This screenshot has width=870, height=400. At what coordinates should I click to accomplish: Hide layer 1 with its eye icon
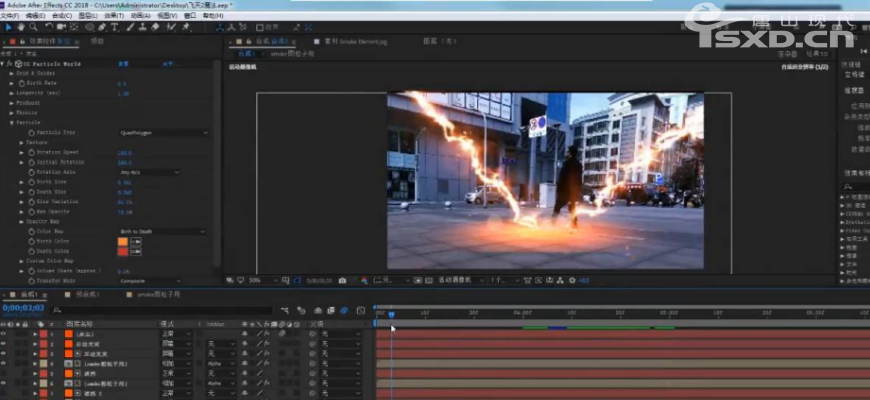pyautogui.click(x=3, y=334)
